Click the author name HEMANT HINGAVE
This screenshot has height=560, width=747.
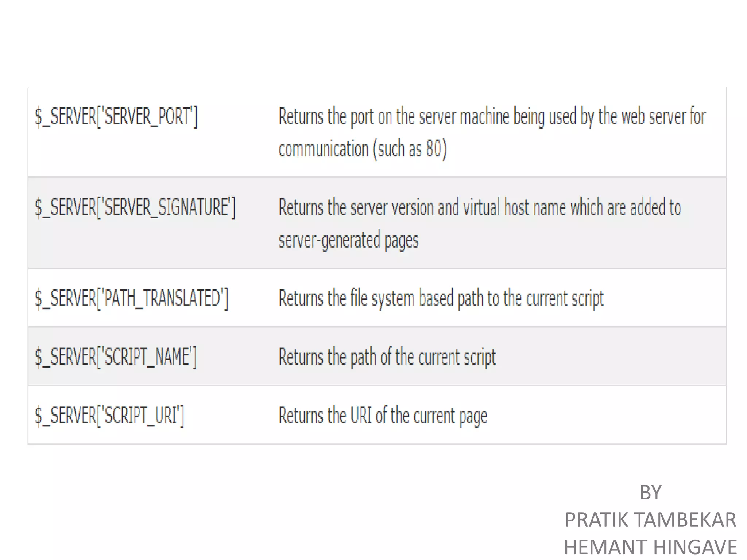coord(650,547)
